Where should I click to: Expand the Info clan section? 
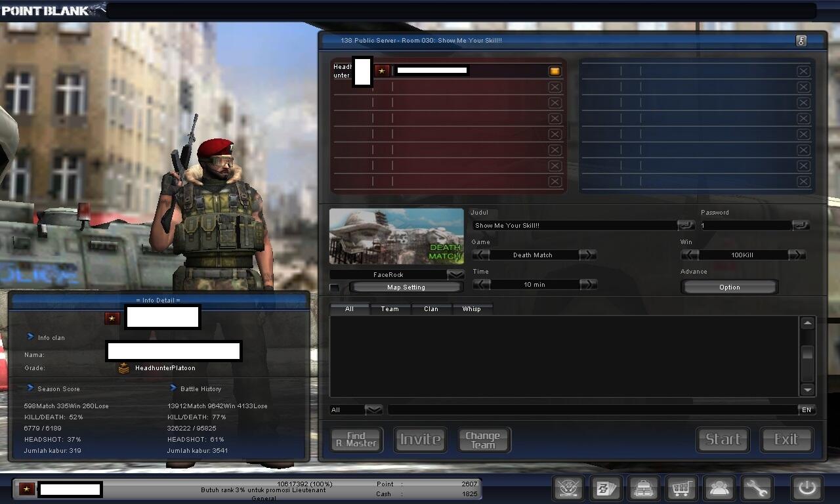[30, 337]
